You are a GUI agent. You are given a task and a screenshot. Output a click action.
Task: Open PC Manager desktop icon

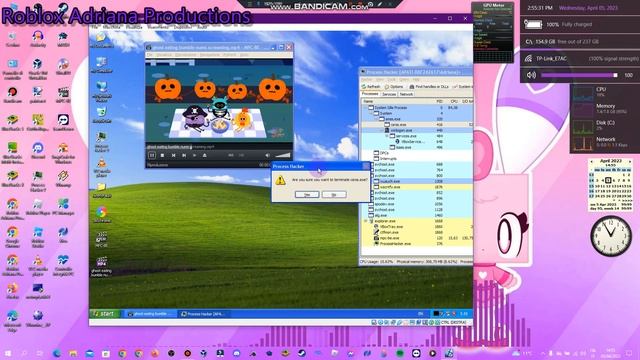(x=63, y=207)
